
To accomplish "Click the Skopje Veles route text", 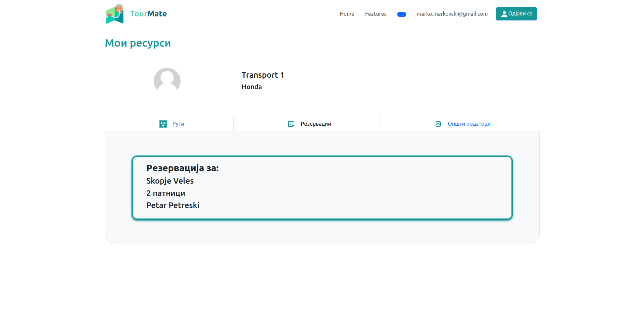I will point(170,181).
